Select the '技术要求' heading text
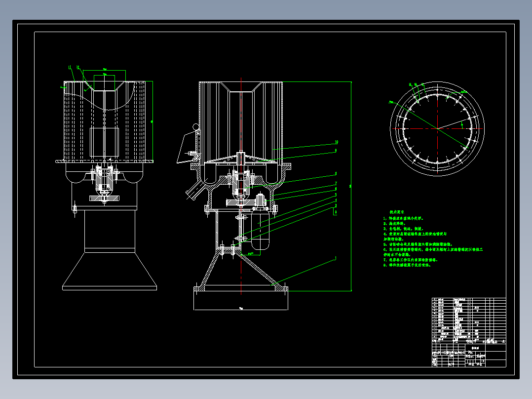The image size is (532, 399). coord(397,212)
